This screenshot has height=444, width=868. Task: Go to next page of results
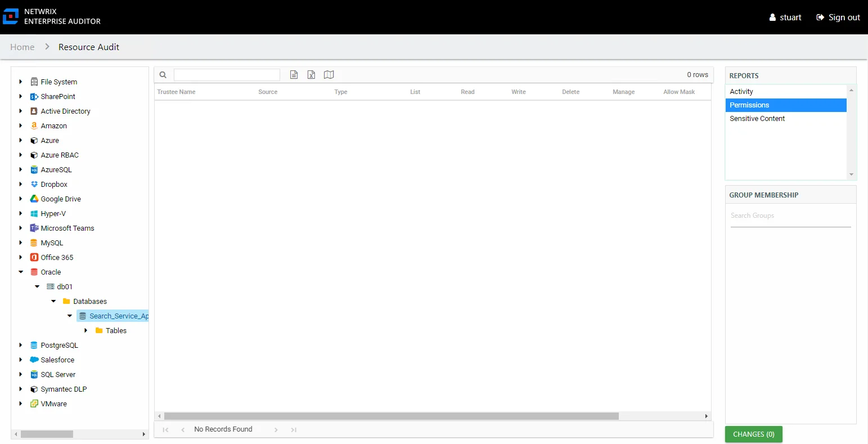(276, 429)
